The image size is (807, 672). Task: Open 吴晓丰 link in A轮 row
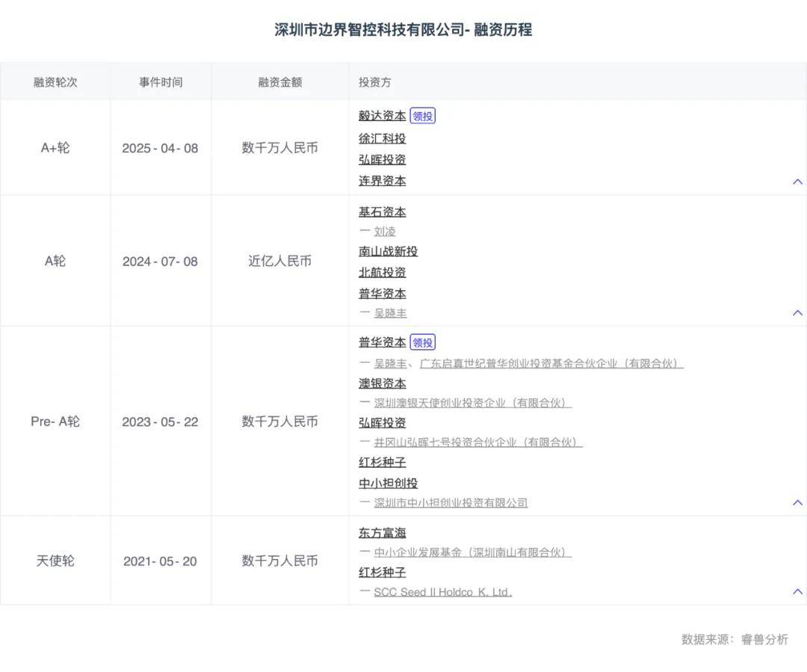click(390, 313)
